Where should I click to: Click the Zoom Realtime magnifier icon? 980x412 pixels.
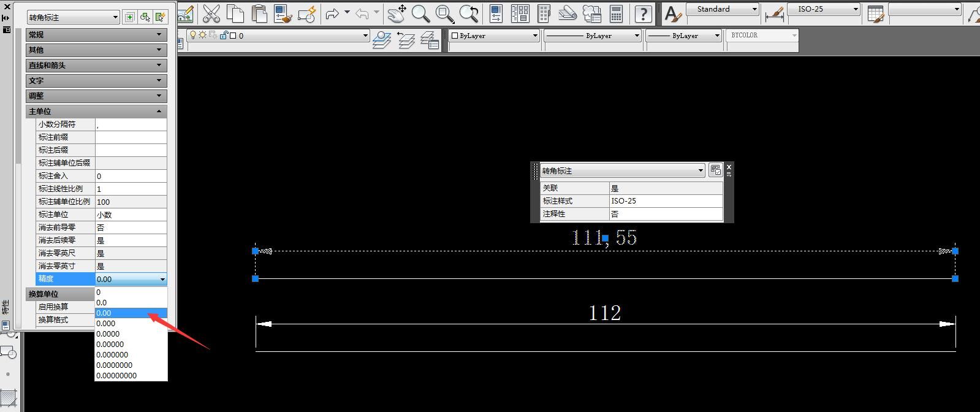tap(420, 13)
